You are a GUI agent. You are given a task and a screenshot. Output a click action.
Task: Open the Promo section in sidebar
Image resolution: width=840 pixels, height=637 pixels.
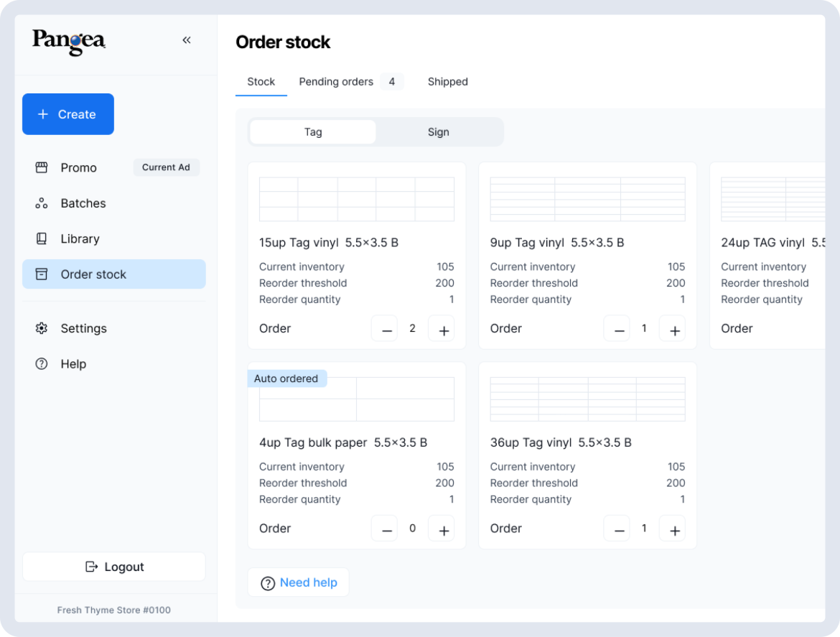click(x=78, y=167)
